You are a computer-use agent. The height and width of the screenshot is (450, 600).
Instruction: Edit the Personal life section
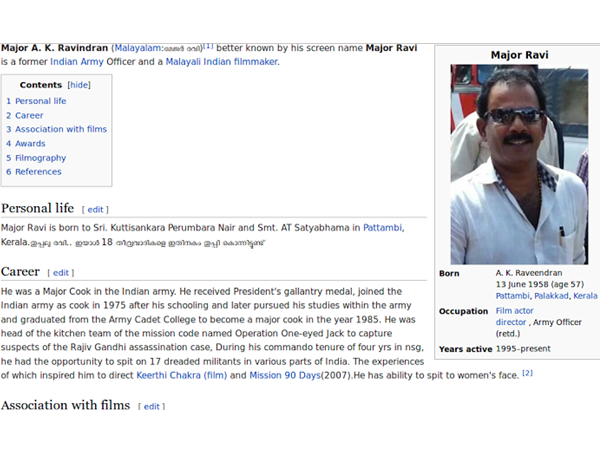click(x=95, y=210)
